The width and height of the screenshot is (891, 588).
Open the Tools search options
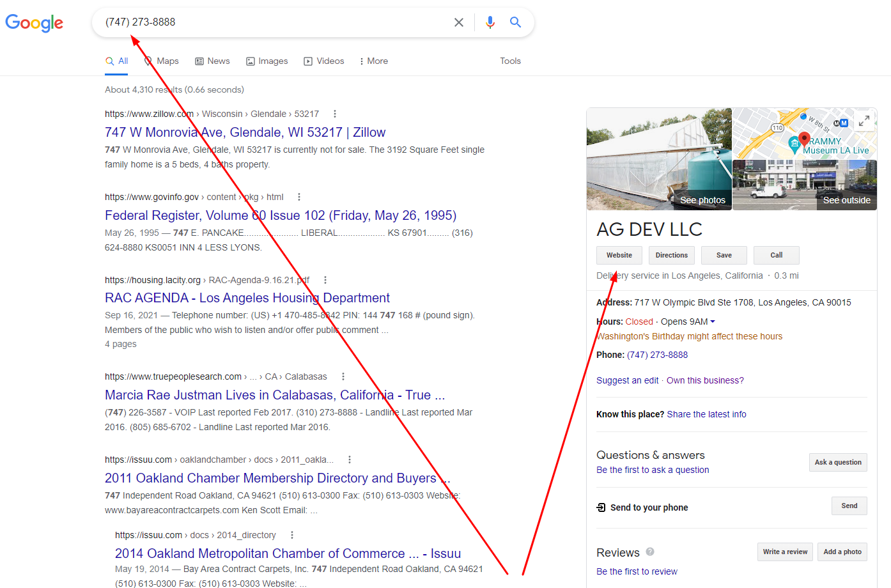(510, 61)
